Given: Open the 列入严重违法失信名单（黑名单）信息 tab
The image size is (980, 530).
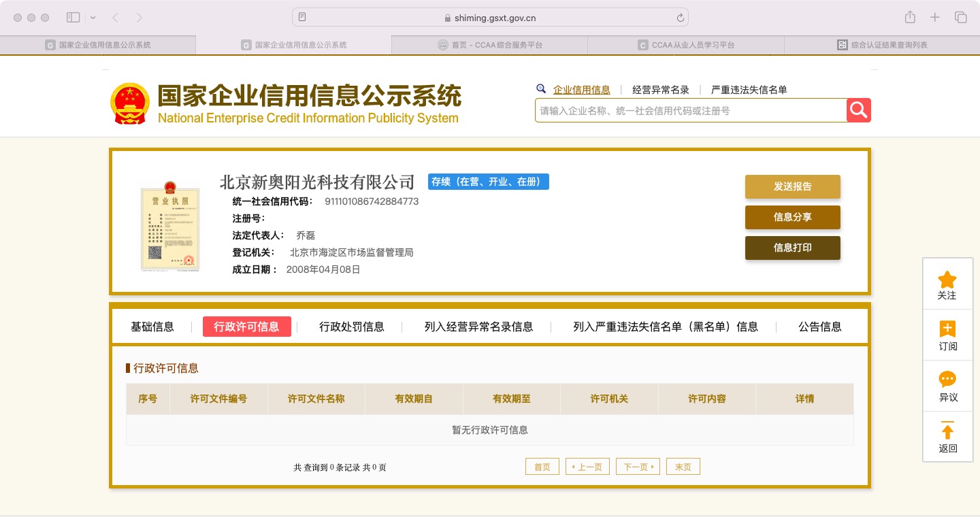Looking at the screenshot, I should (x=666, y=327).
